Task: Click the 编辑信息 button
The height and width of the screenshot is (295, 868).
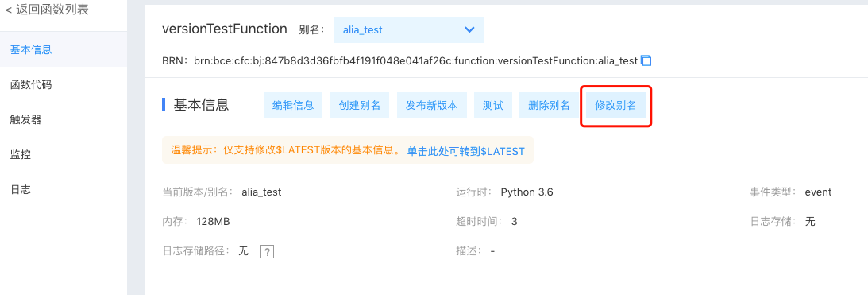Action: pyautogui.click(x=293, y=105)
